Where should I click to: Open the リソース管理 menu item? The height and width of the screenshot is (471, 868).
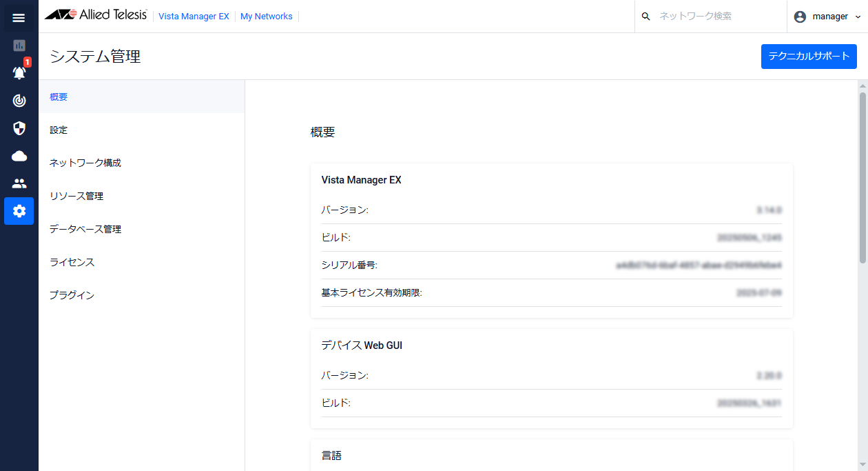[141, 196]
